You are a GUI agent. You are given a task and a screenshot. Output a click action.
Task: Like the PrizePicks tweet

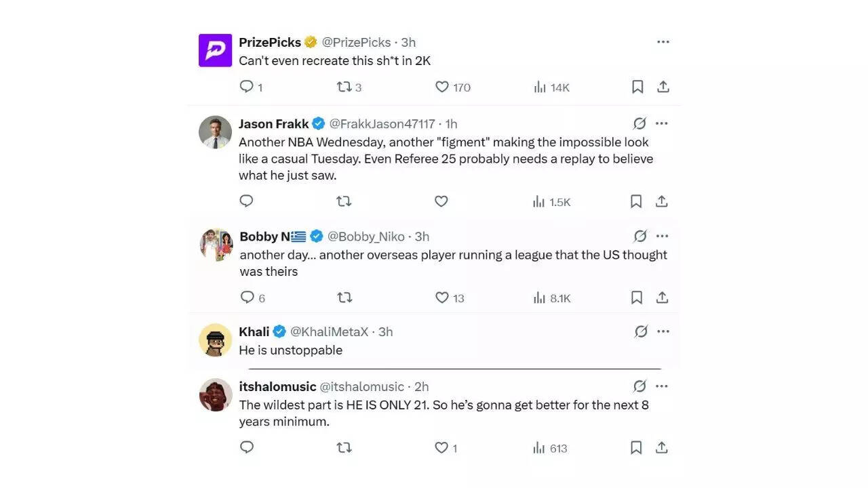point(441,87)
